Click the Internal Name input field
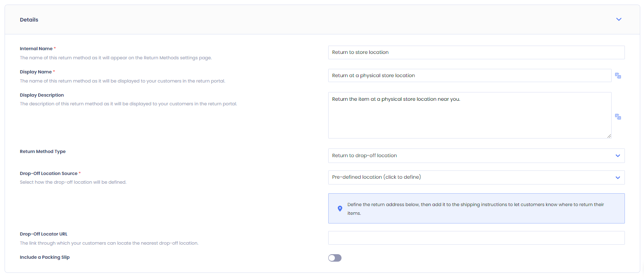 476,52
